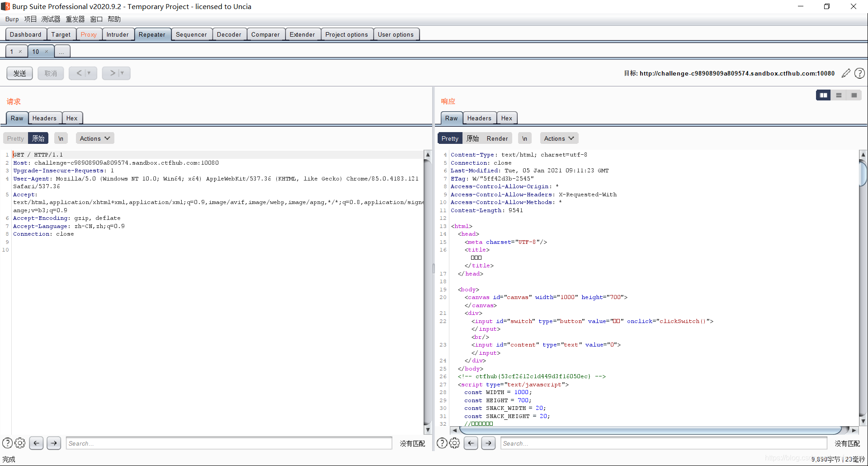Open response search help icon

442,443
